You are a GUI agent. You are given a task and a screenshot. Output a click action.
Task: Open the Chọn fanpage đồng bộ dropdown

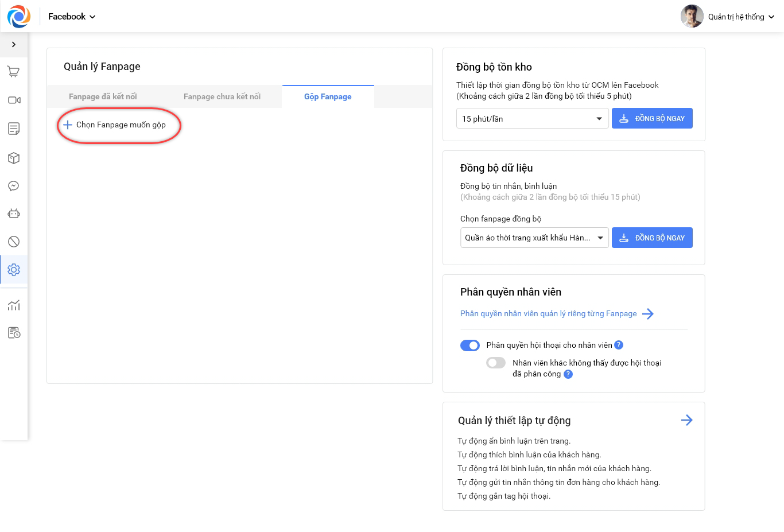tap(534, 238)
